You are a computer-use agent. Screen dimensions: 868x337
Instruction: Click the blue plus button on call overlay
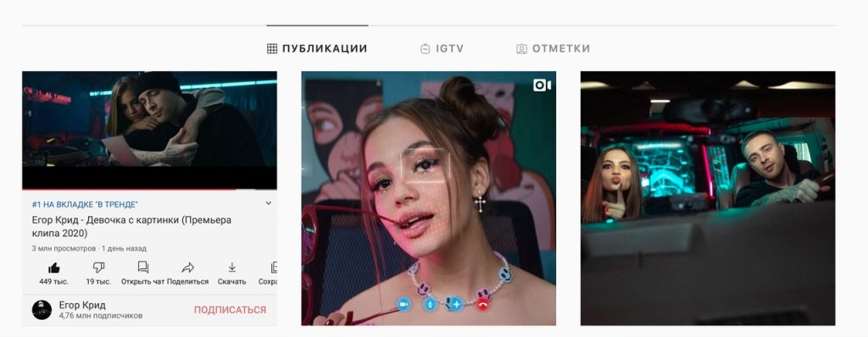(x=456, y=304)
